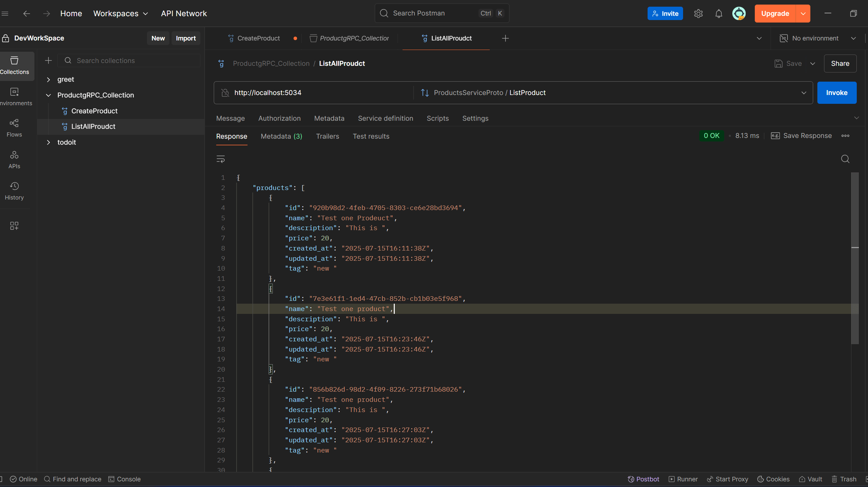Open the Service definition tab
This screenshot has width=868, height=487.
[385, 118]
